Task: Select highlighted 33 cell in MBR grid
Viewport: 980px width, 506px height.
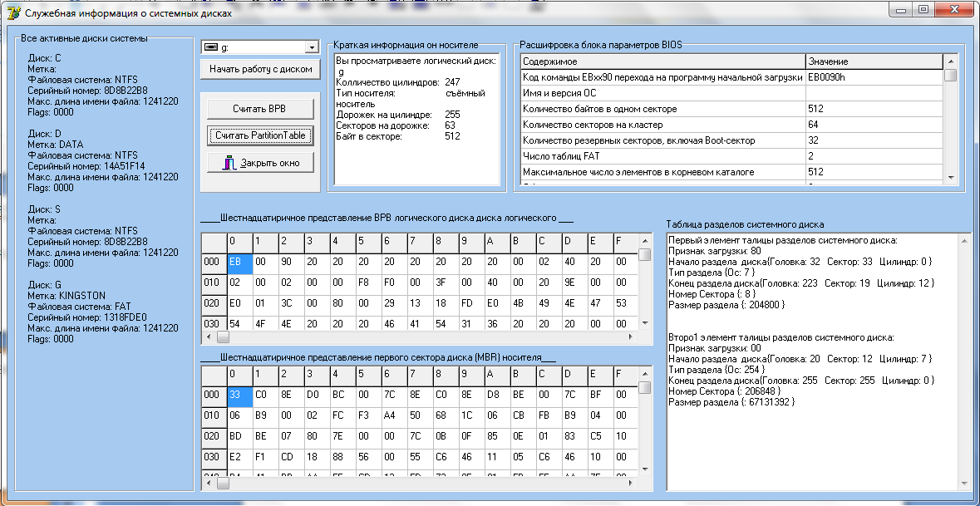Action: (x=240, y=396)
